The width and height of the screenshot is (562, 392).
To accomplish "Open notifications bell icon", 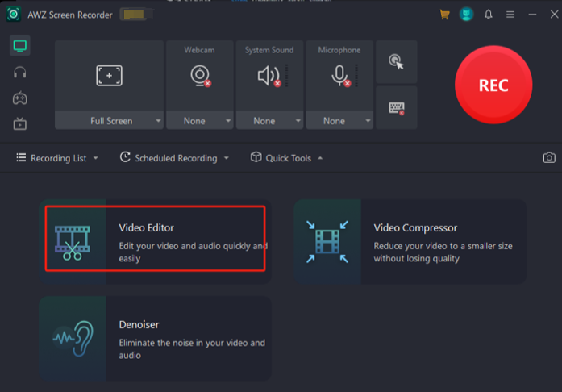I will click(488, 15).
